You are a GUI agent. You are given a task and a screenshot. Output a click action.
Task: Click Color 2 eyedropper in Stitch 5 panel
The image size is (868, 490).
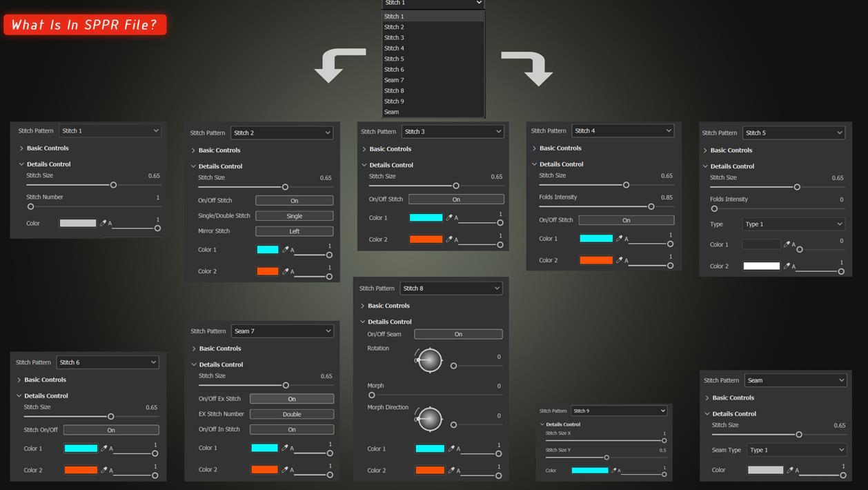coord(787,266)
